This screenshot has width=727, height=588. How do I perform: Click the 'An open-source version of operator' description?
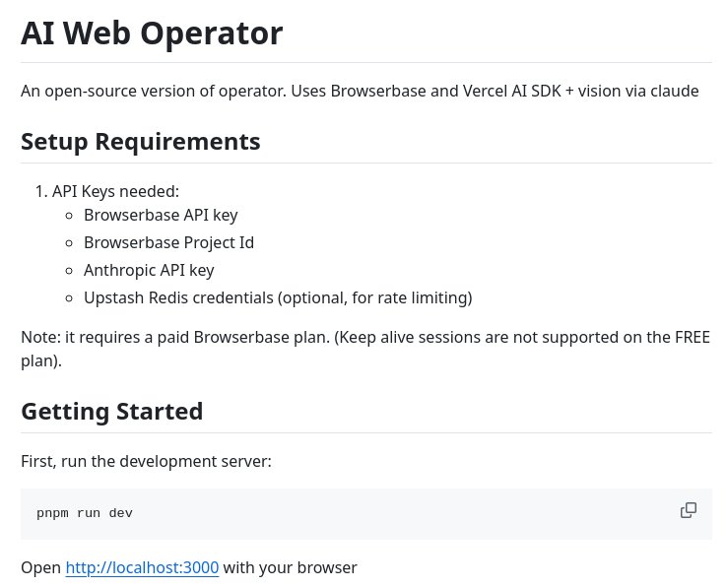(x=360, y=91)
